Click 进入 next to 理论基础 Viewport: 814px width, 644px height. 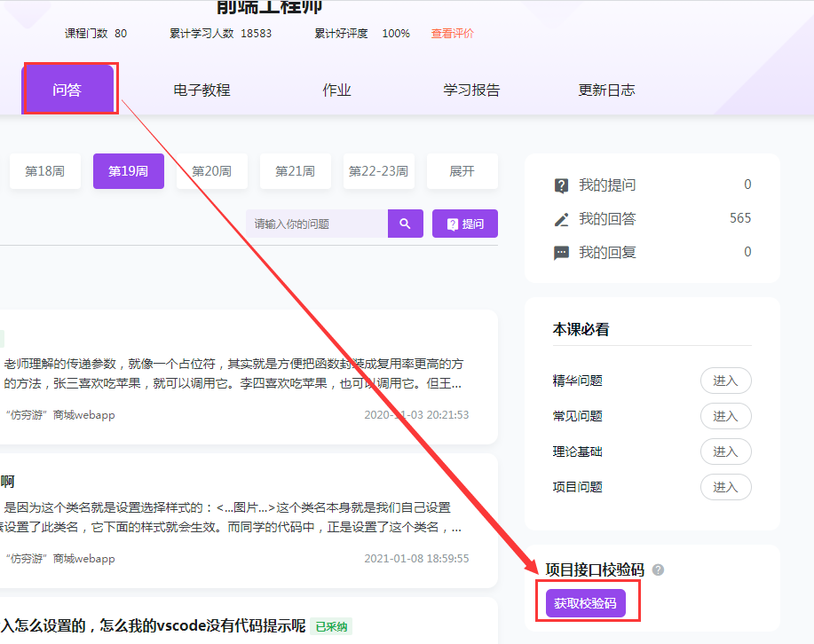pos(726,452)
